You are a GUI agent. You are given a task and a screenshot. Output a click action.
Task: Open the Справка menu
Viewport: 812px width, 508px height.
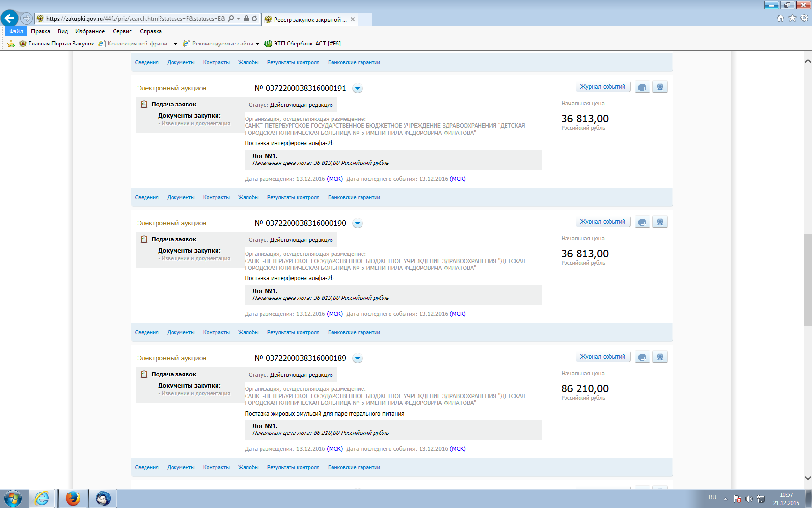(x=151, y=31)
